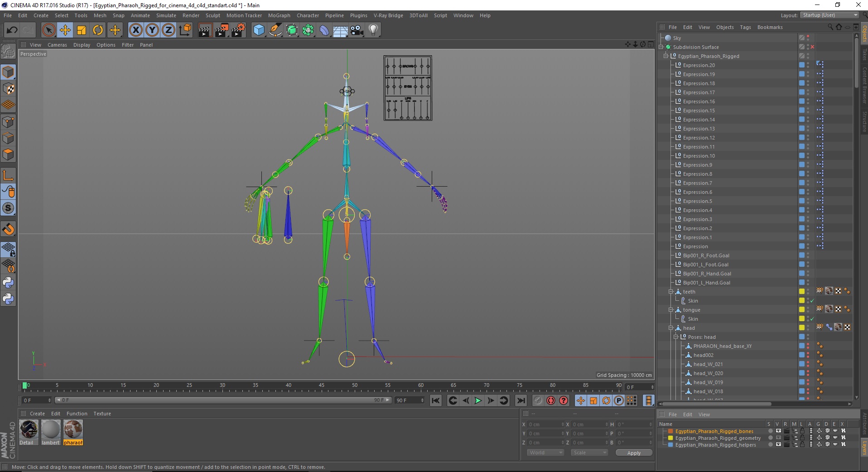Screen dimensions: 868x472
Task: Go to end of animation
Action: 521,400
